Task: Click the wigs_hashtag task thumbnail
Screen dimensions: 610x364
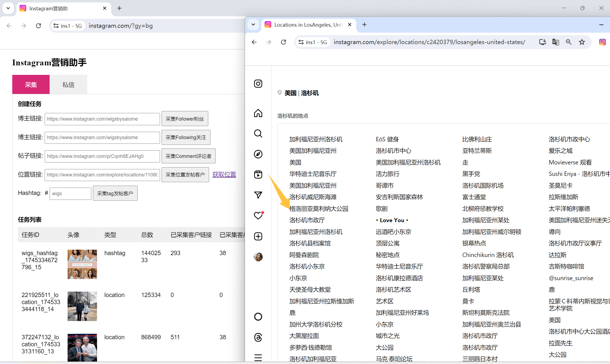Action: pos(82,264)
